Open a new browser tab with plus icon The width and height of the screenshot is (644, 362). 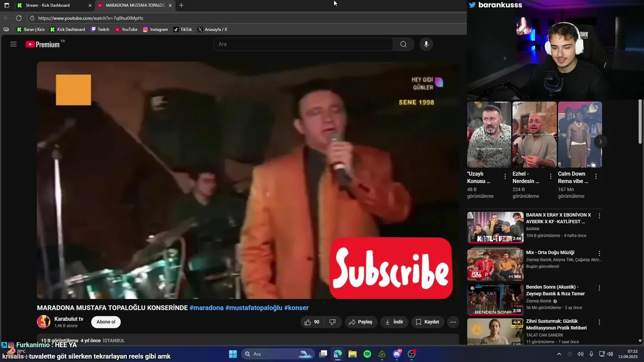click(181, 5)
